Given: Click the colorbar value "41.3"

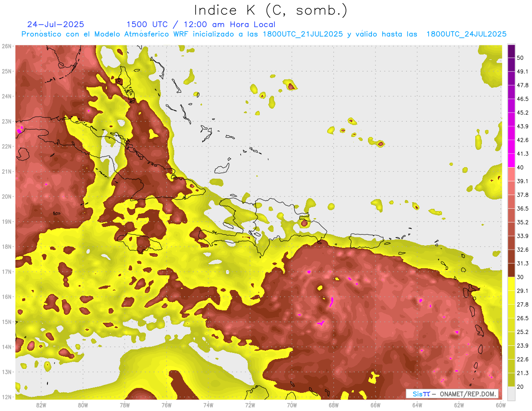Looking at the screenshot, I should (522, 154).
